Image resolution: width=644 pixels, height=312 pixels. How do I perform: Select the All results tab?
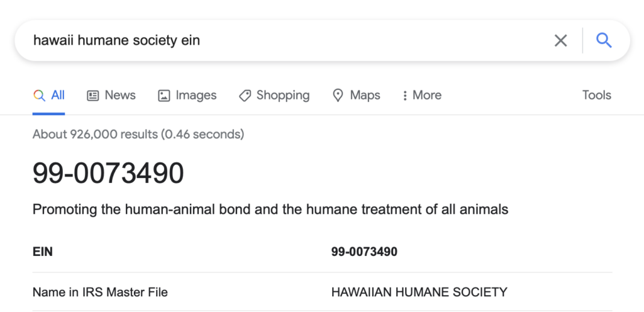pos(49,95)
